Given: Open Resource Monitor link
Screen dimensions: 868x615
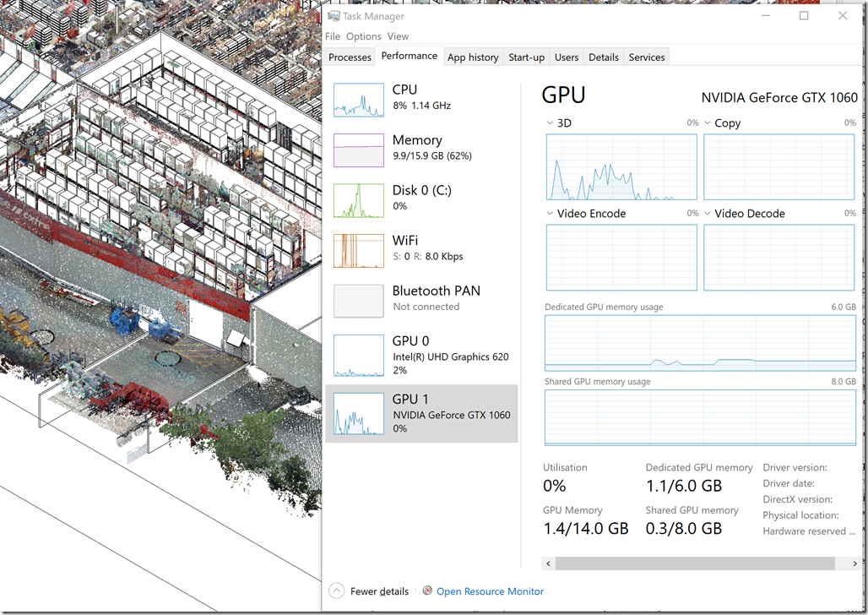Looking at the screenshot, I should click(490, 591).
